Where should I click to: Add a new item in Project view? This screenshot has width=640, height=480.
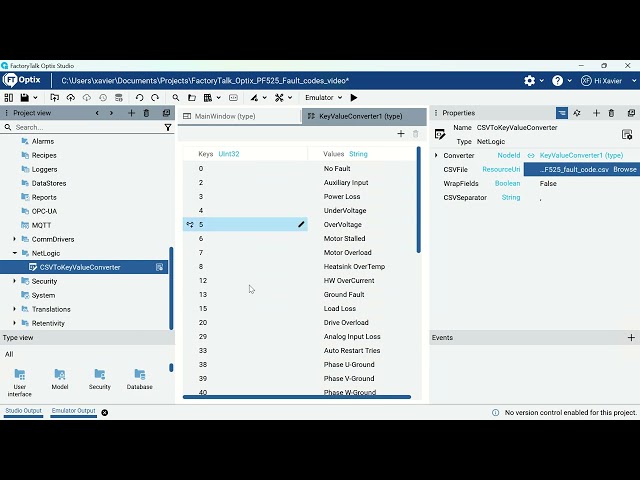coord(131,113)
